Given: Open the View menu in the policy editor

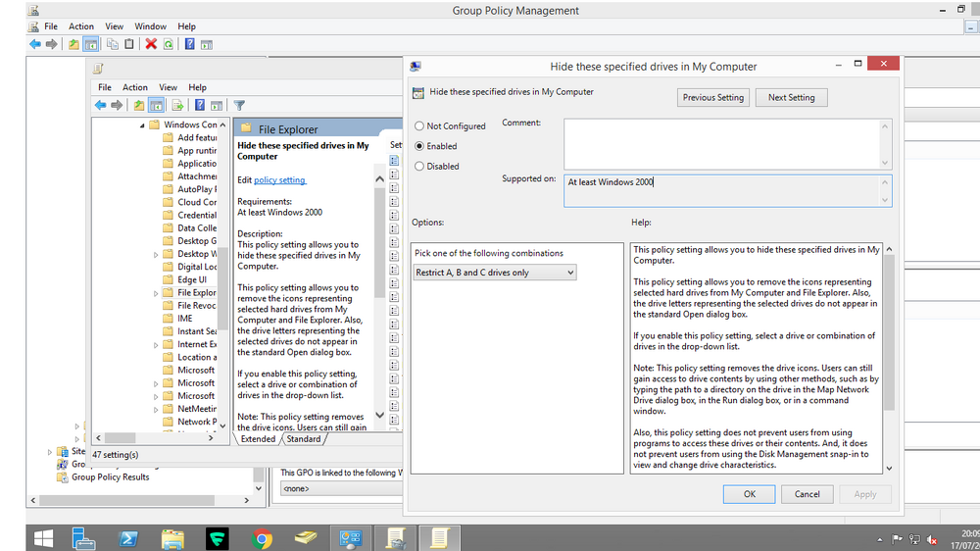Looking at the screenshot, I should pos(168,87).
